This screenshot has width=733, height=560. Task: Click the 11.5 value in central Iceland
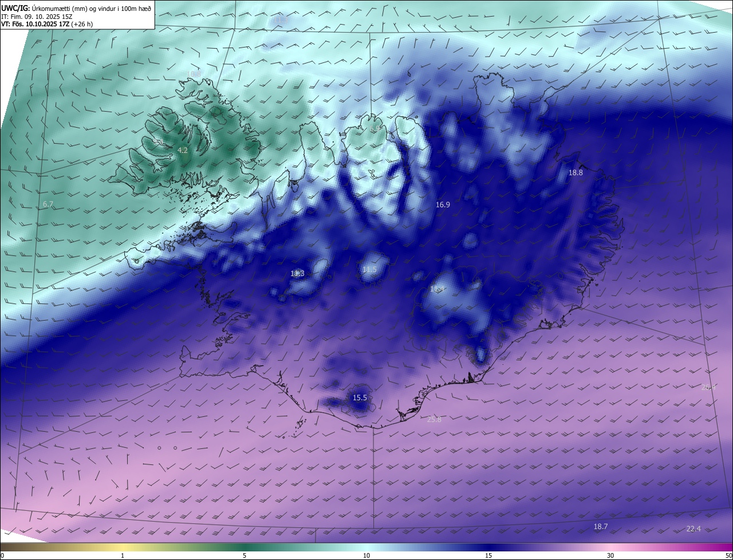pos(369,269)
